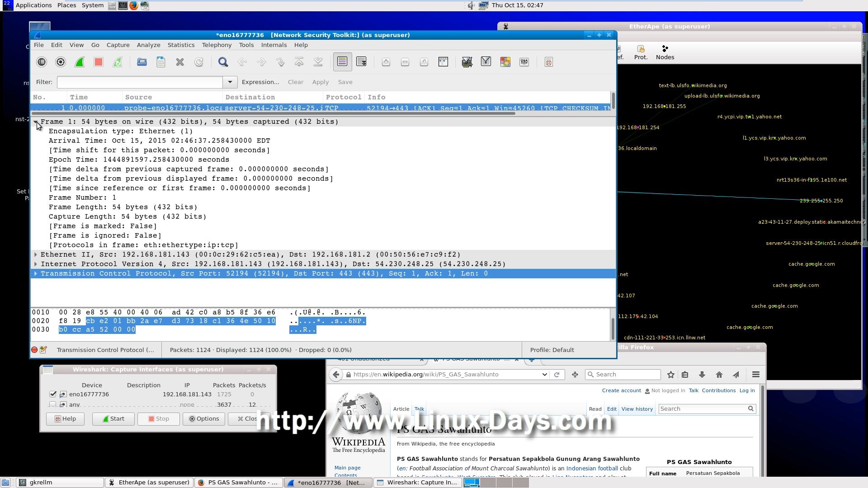The image size is (868, 488).
Task: Uncheck the eno16777736 interface checkbox
Action: pyautogui.click(x=53, y=394)
